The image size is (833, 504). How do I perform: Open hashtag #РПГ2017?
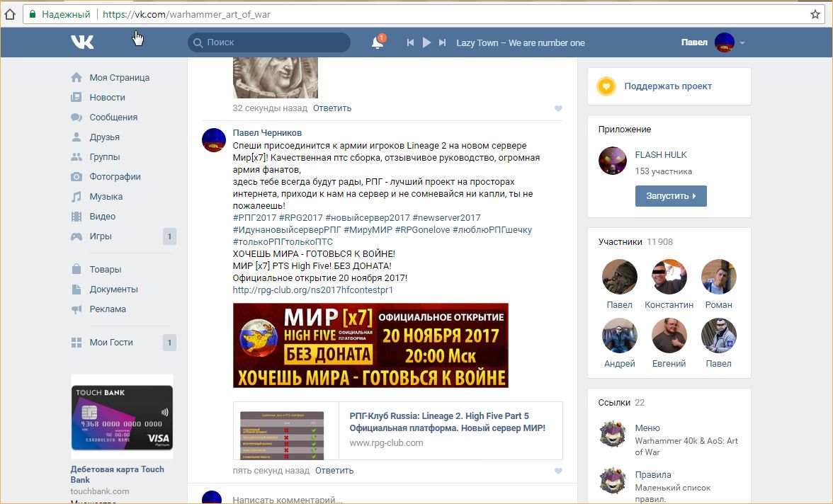(254, 218)
